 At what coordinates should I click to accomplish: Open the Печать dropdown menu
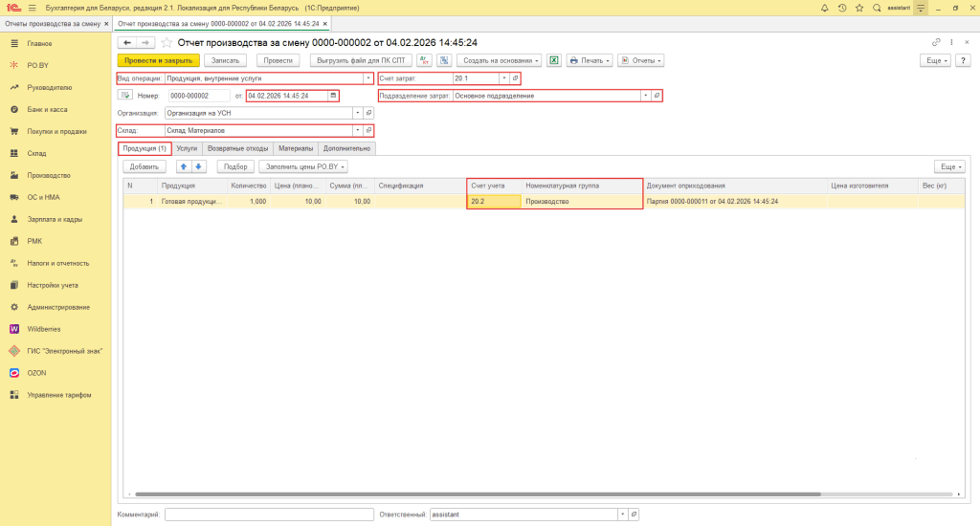coord(589,60)
